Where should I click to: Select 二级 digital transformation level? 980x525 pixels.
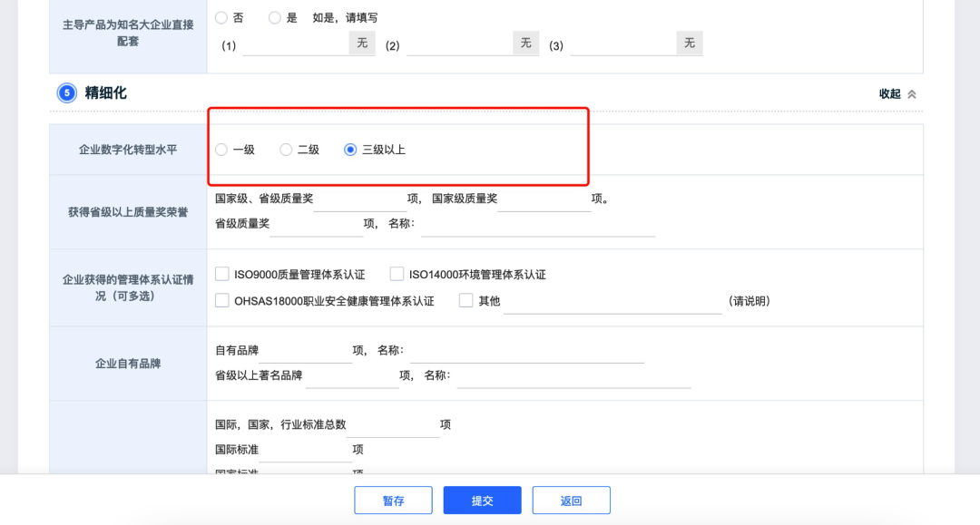pyautogui.click(x=286, y=150)
